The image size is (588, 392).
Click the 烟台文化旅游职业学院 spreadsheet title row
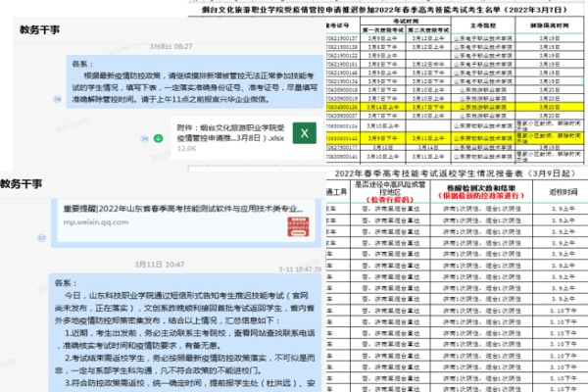385,10
